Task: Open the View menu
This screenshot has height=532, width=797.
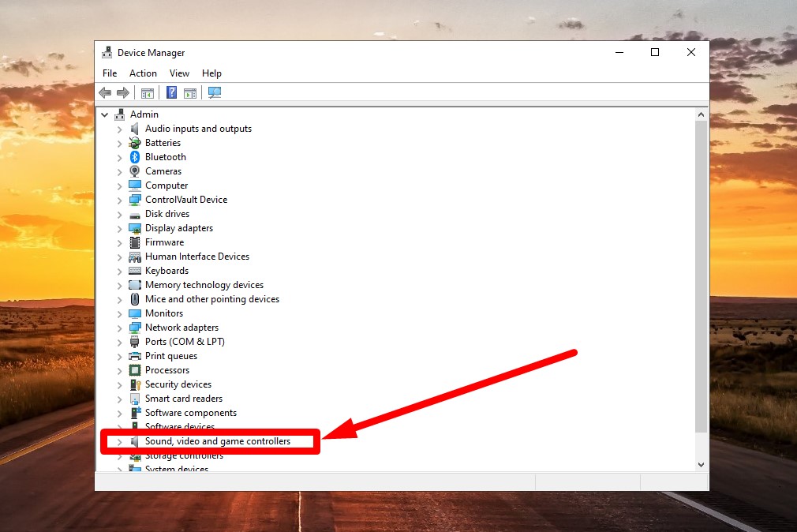Action: click(x=179, y=73)
